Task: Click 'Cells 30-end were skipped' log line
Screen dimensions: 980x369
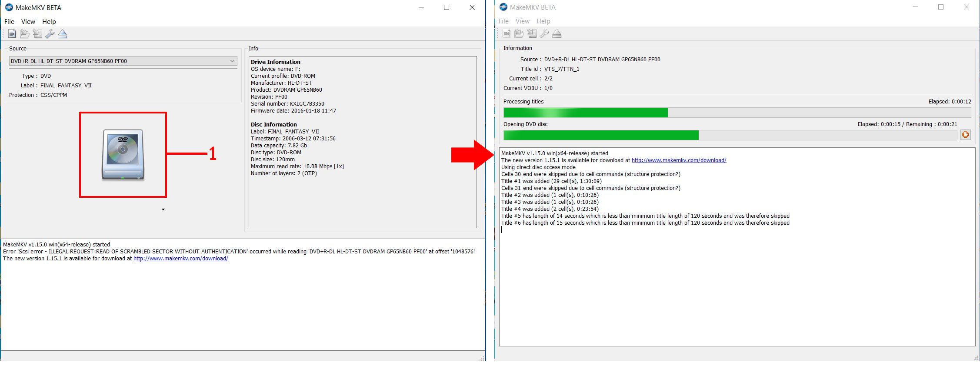Action: pyautogui.click(x=591, y=174)
